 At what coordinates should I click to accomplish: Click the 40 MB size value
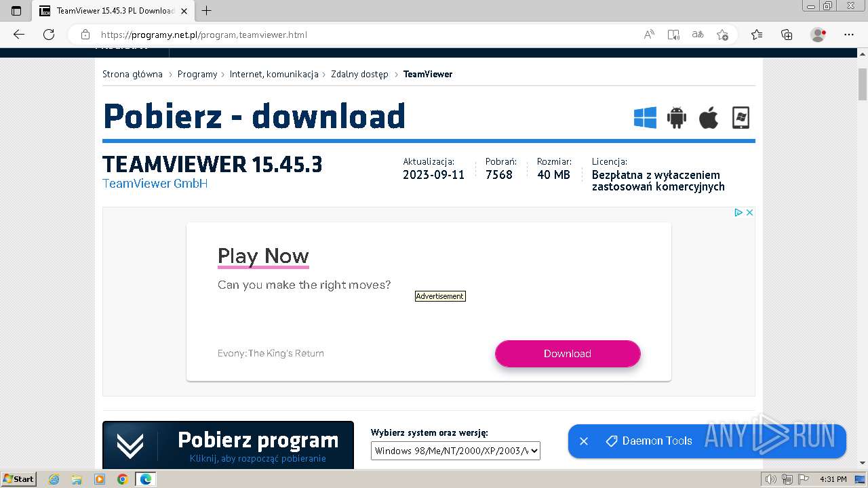coord(554,175)
